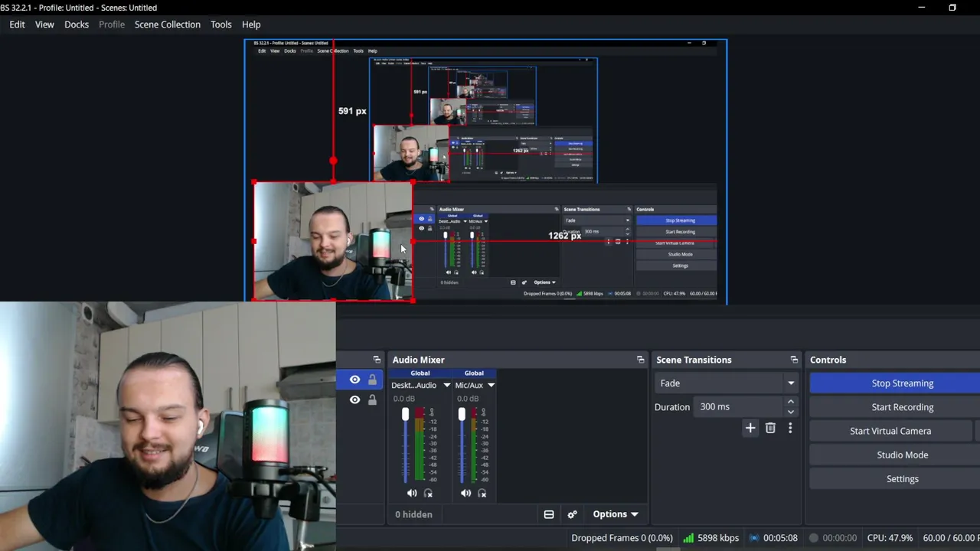Screen dimensions: 980x551
Task: Open the Audio Mixer Options dropdown
Action: click(615, 514)
